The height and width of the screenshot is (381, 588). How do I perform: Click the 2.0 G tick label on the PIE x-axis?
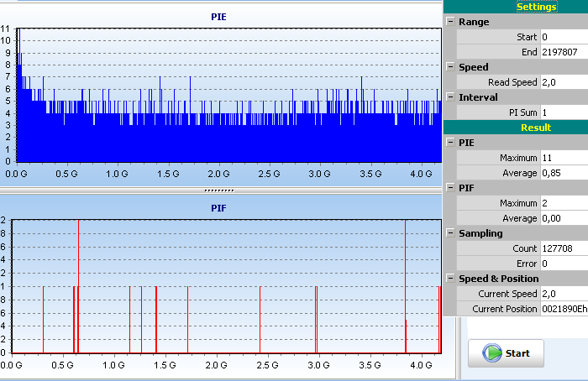pos(218,174)
